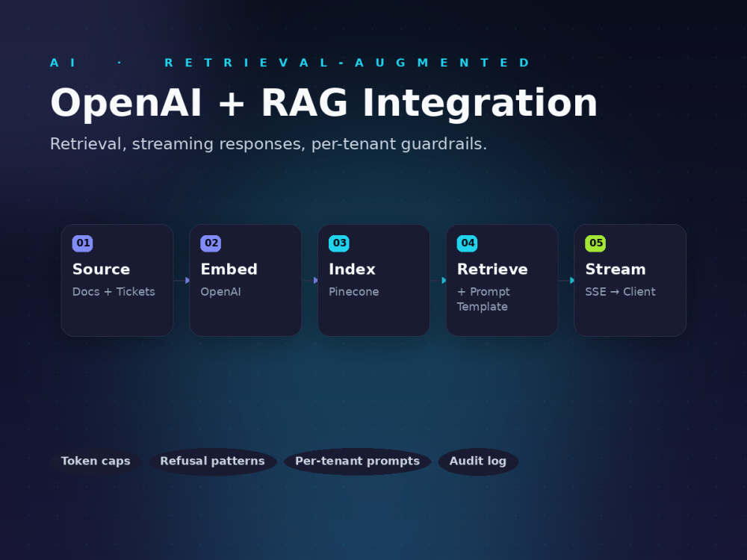Image resolution: width=747 pixels, height=560 pixels.
Task: Click the 'SSE → Client' text
Action: click(620, 292)
